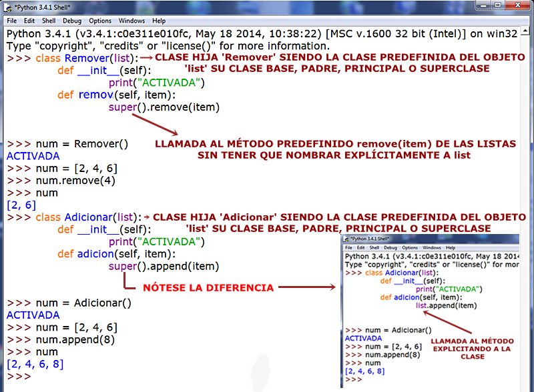Open the inset window's Options menu

(410, 247)
